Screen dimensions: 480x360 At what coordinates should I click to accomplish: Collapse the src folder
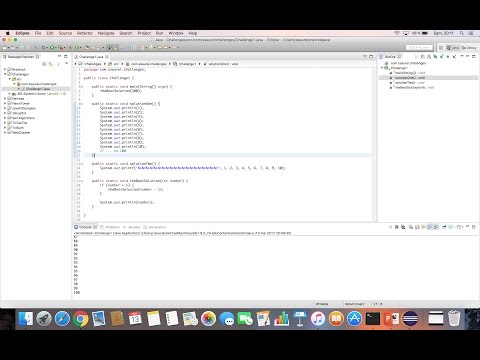10,79
